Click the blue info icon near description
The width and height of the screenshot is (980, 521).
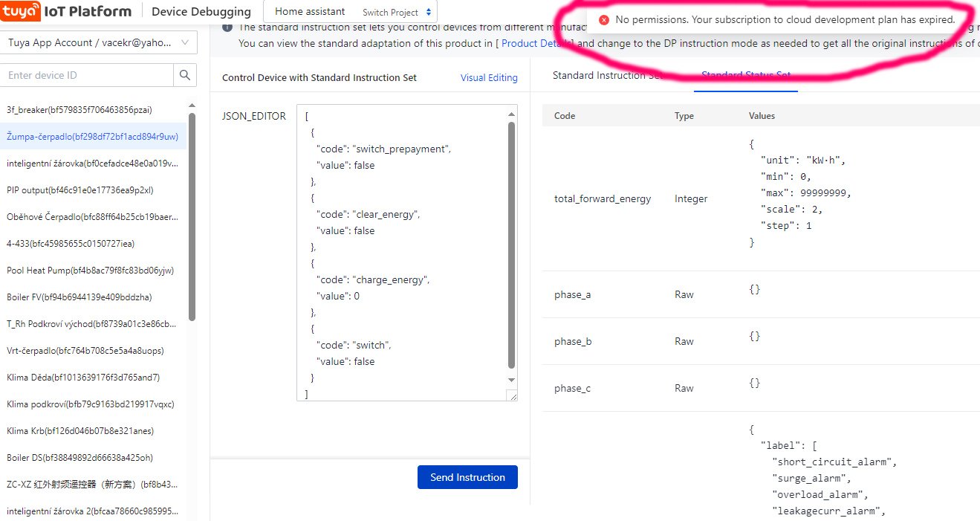click(x=227, y=28)
